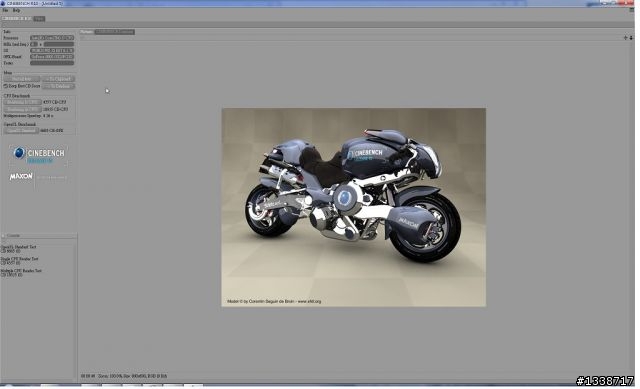This screenshot has height=389, width=640.
Task: Open the Help menu
Action: [x=16, y=10]
